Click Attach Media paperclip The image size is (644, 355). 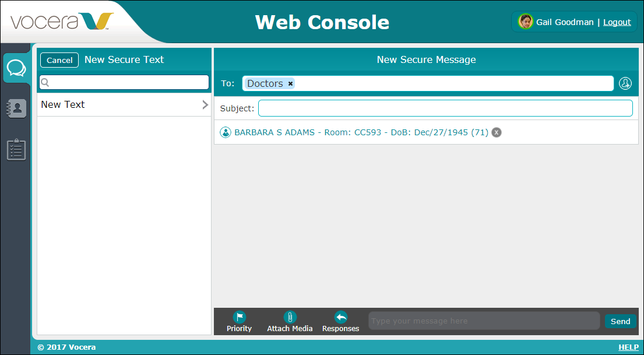click(290, 322)
